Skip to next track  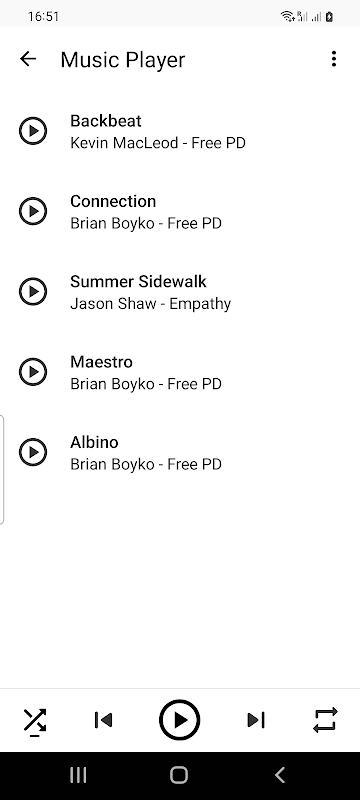point(256,720)
